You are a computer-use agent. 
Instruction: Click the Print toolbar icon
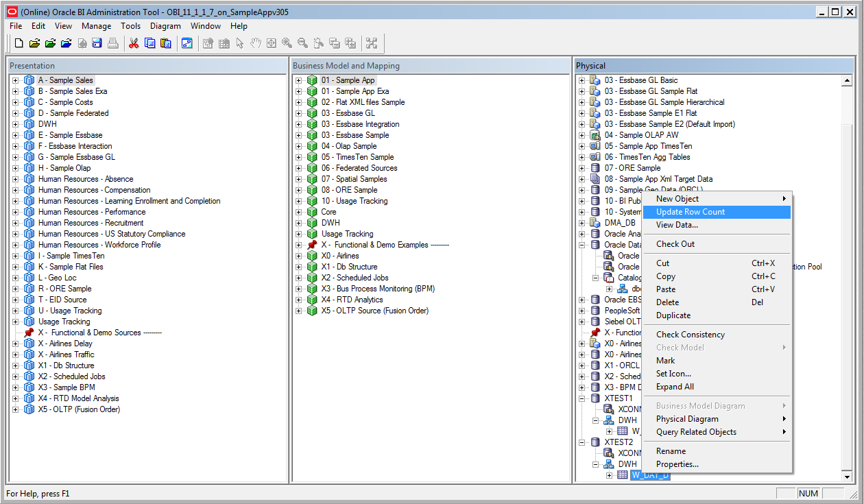coord(113,43)
